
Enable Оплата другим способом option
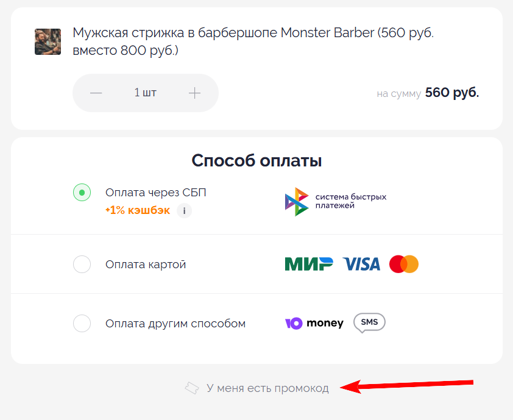tap(82, 323)
